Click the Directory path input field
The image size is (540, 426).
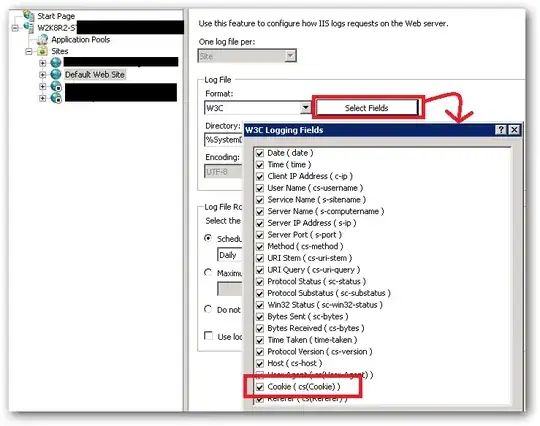click(224, 140)
